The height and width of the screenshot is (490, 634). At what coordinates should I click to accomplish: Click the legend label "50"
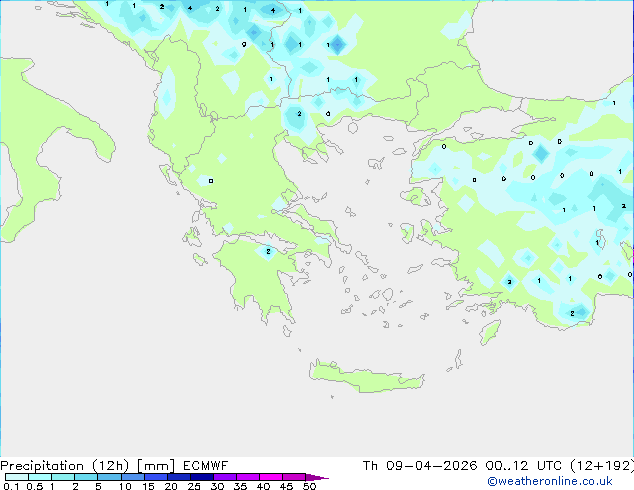tap(309, 486)
